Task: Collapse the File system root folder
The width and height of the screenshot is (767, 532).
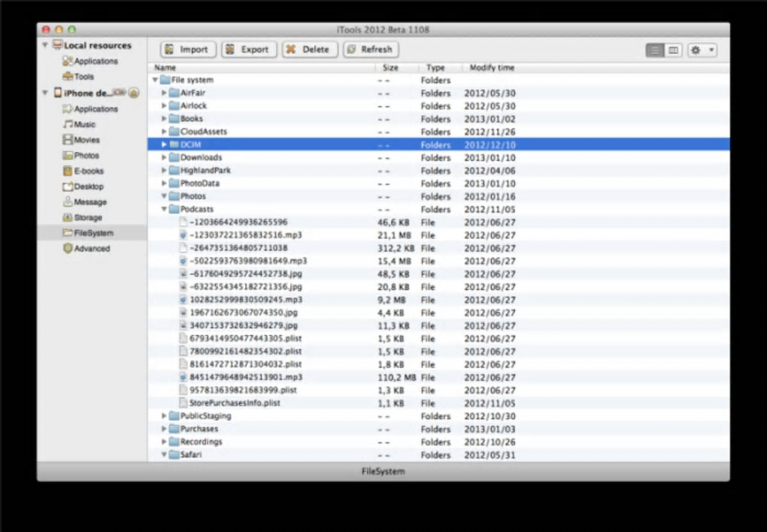Action: pyautogui.click(x=155, y=80)
